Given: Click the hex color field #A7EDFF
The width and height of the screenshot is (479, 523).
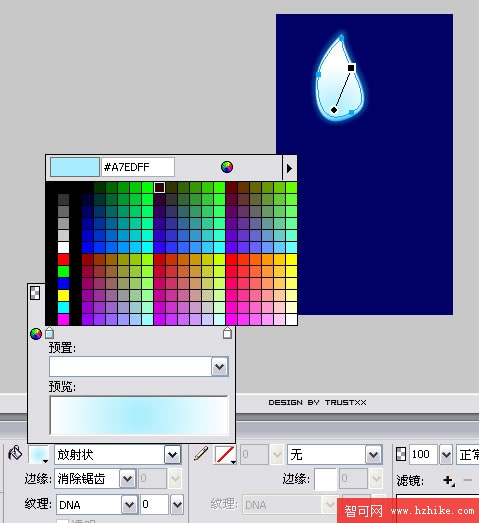Looking at the screenshot, I should [138, 167].
